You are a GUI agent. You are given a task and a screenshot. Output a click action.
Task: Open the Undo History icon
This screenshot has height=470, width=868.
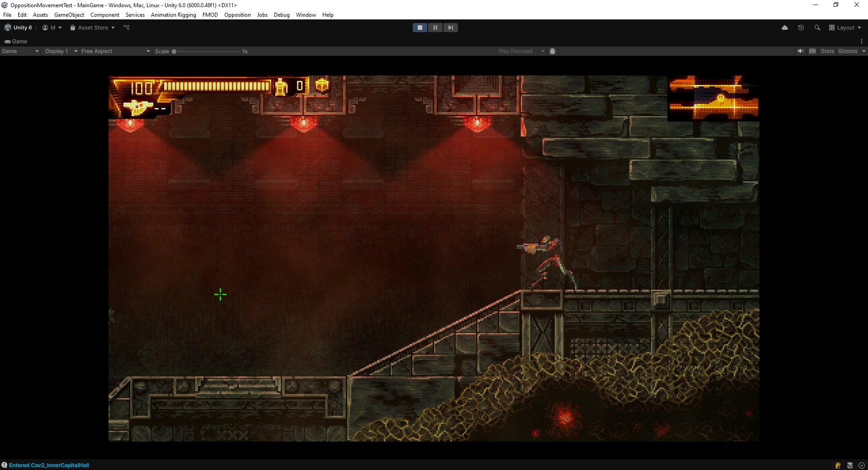(801, 28)
